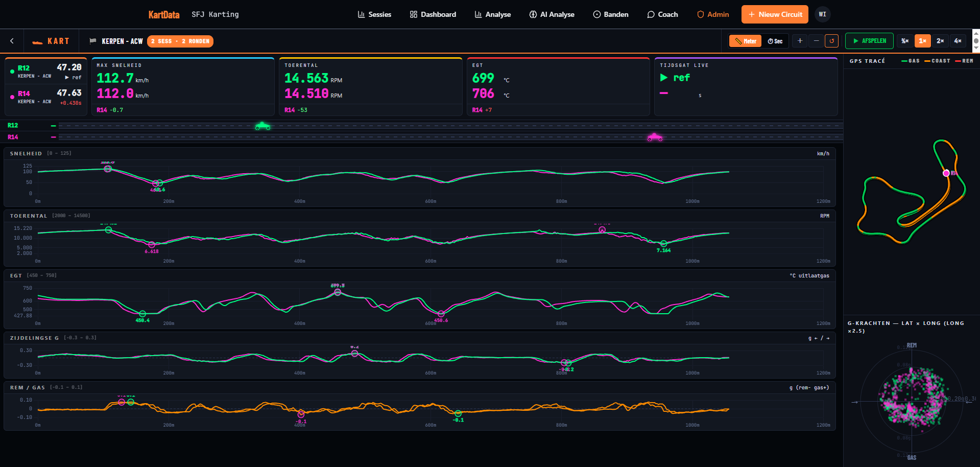
Task: Switch x-axis to Meter
Action: tap(746, 41)
